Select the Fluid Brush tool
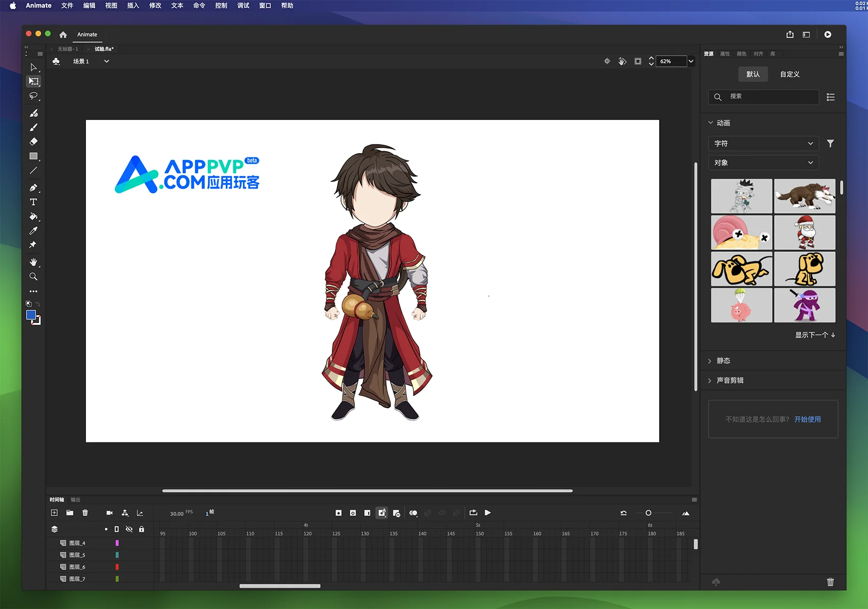The image size is (868, 609). (33, 113)
